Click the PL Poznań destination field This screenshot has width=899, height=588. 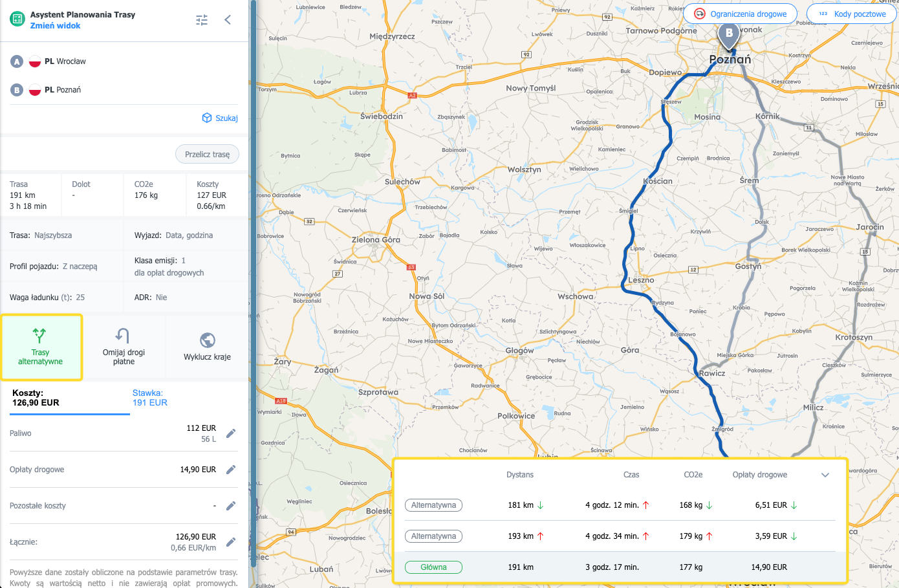pos(124,90)
